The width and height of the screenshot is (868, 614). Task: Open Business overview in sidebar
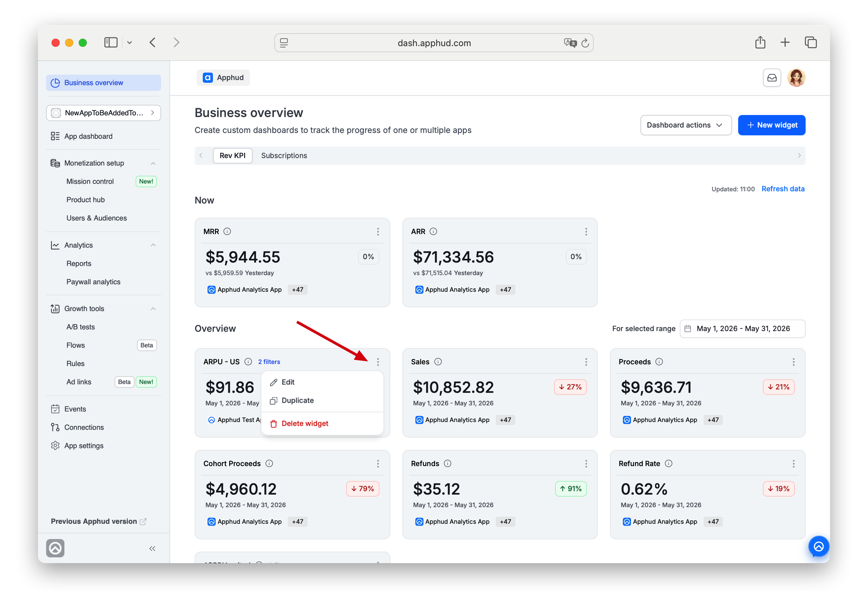tap(103, 83)
